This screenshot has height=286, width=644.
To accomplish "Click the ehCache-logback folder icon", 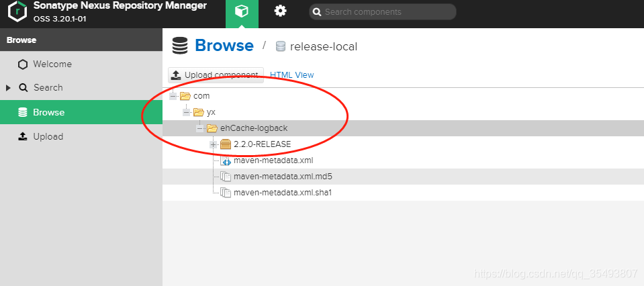I will [212, 128].
